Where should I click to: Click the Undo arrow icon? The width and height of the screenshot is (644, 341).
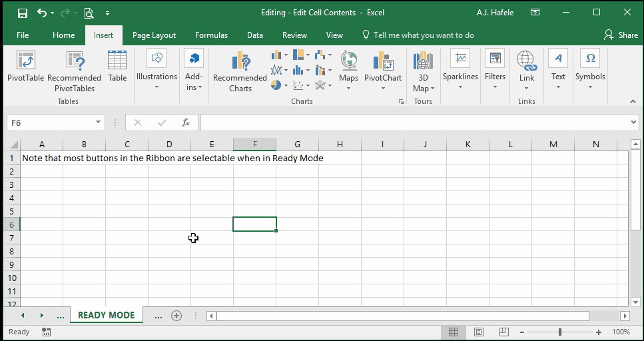(x=43, y=13)
